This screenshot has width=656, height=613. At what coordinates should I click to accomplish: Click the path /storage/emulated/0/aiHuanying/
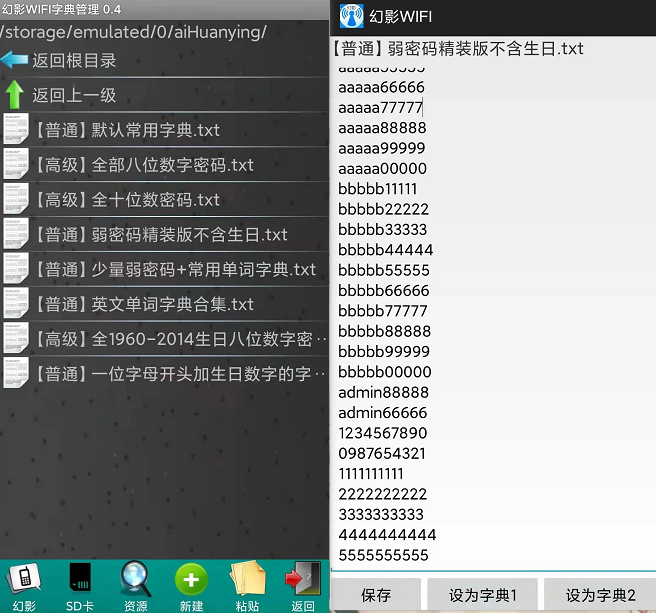133,32
